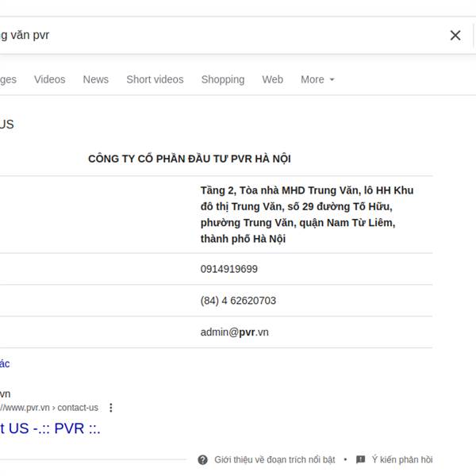Click the feedback flag icon
This screenshot has height=476, width=476.
click(360, 459)
